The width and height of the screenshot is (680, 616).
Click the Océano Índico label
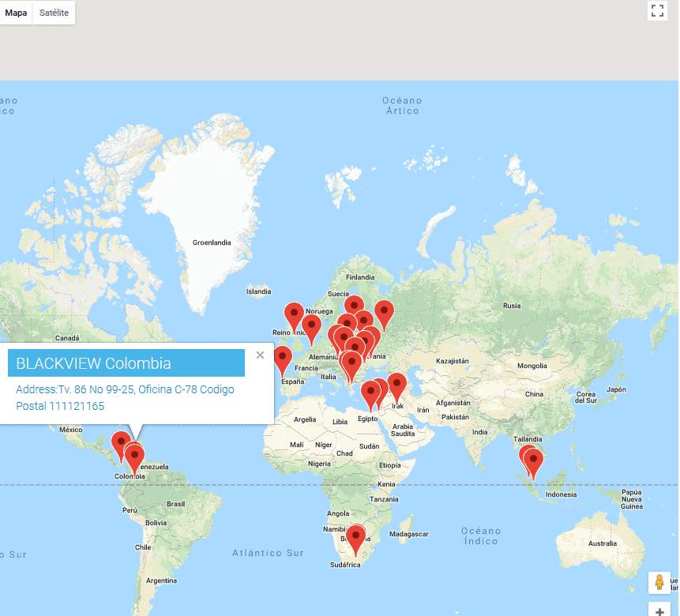pos(481,535)
